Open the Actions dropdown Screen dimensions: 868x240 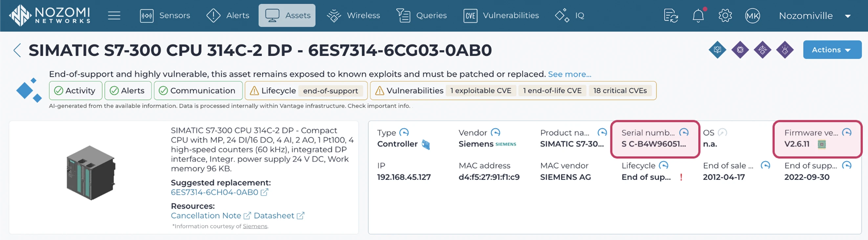832,50
